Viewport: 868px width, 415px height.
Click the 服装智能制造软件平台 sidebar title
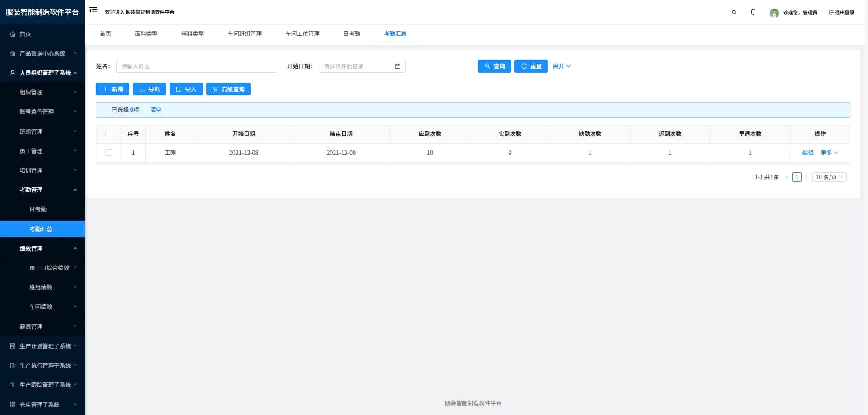[x=42, y=12]
